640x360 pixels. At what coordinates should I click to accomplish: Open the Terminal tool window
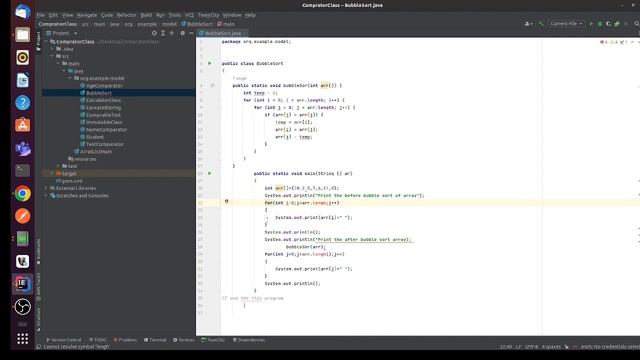(x=155, y=340)
